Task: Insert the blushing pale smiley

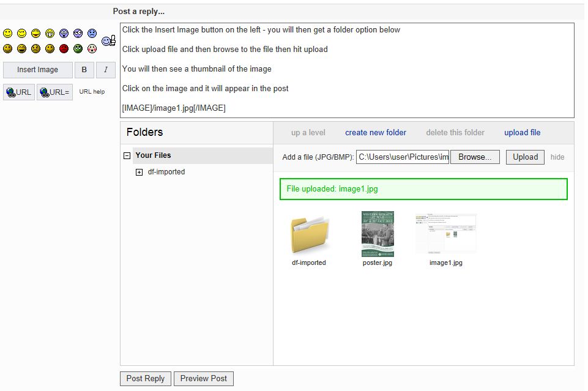Action: [x=92, y=48]
